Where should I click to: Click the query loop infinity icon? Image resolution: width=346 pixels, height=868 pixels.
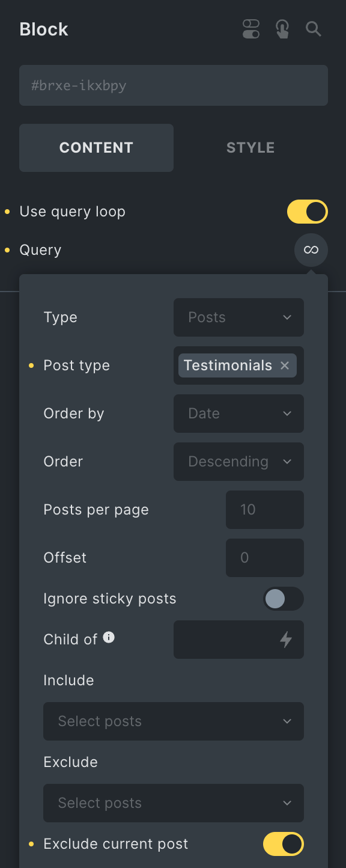pyautogui.click(x=311, y=249)
